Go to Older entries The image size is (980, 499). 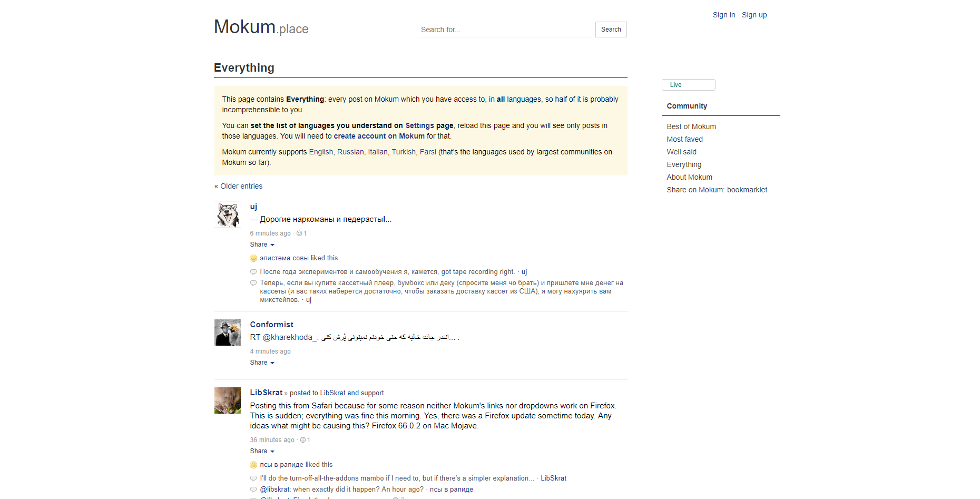click(x=238, y=186)
